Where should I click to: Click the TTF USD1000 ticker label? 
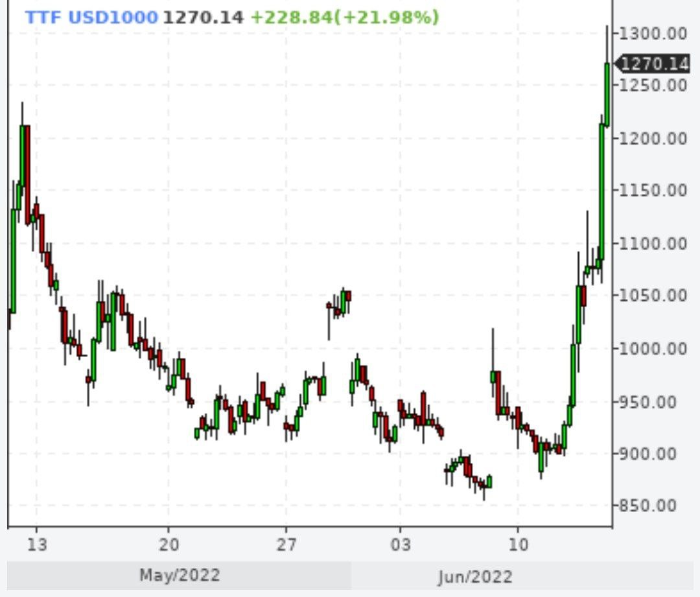click(91, 17)
